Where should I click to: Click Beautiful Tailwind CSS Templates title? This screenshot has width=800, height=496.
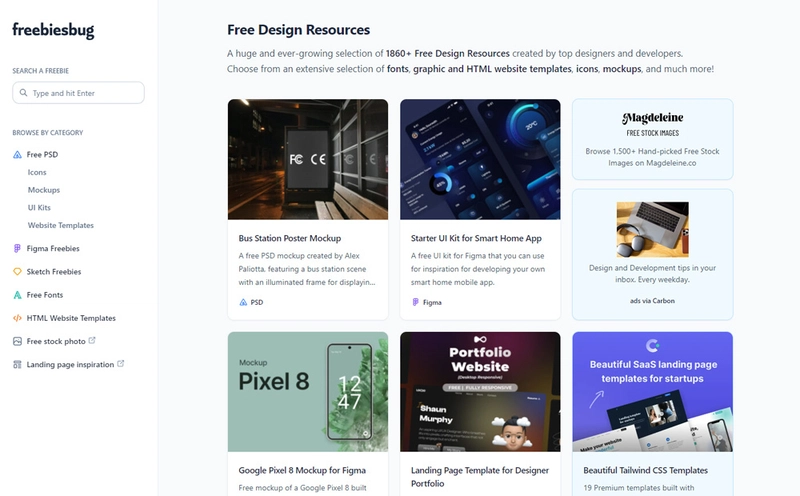[x=645, y=470]
